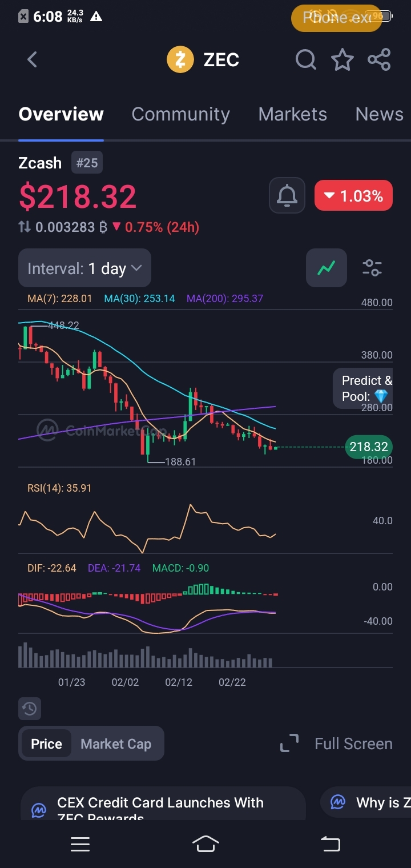
Task: Tap the ZEC coin logo
Action: point(180,59)
